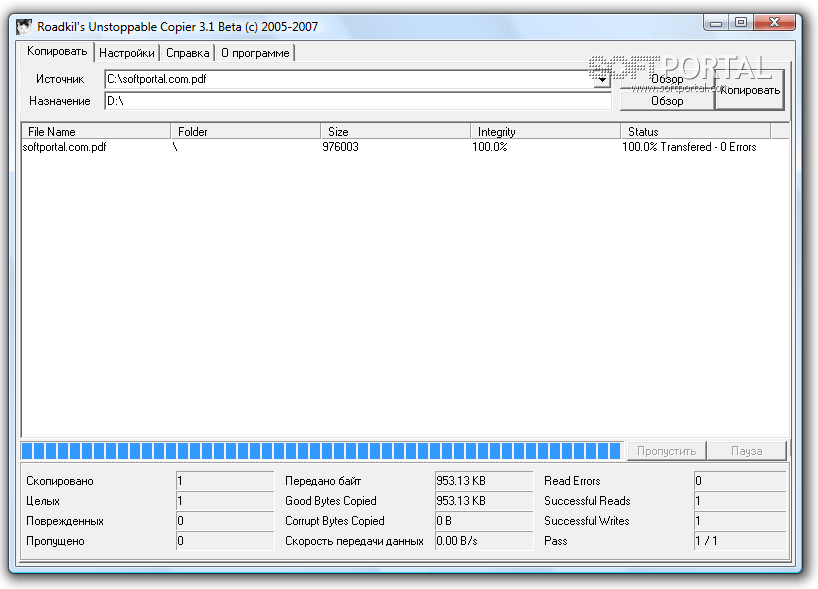Click the Successful Reads value field
Viewport: 818px width, 589px height.
740,501
